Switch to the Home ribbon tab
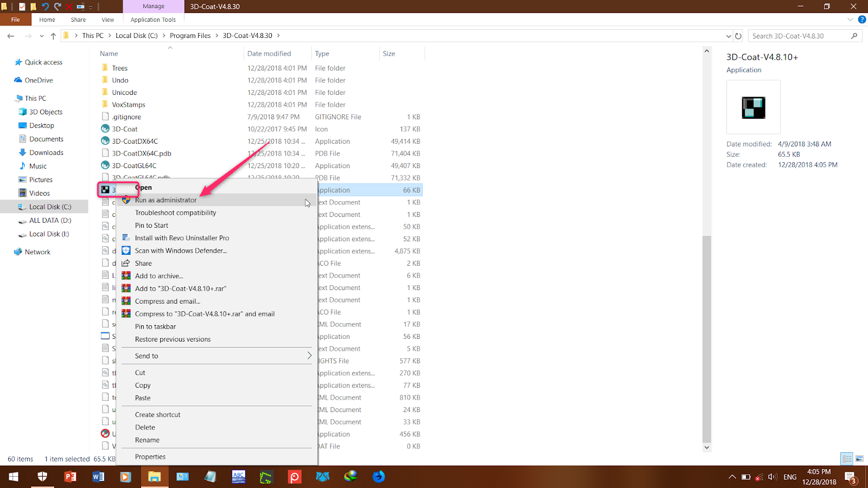Image resolution: width=868 pixels, height=488 pixels. click(x=47, y=20)
